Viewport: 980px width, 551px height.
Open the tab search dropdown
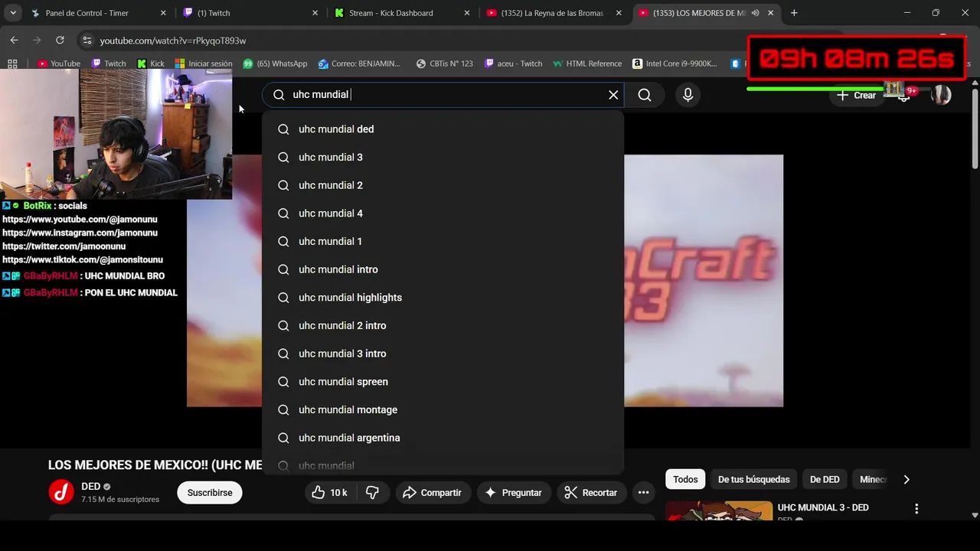[x=13, y=13]
